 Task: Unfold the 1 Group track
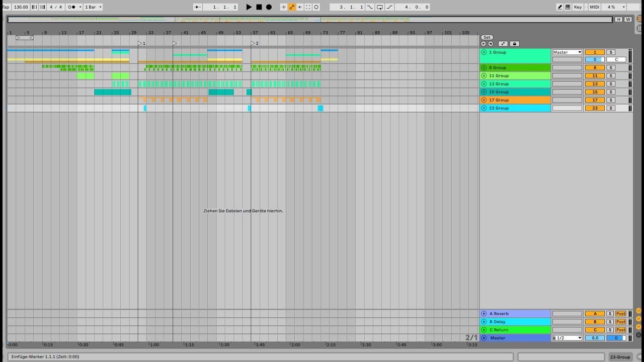(484, 52)
